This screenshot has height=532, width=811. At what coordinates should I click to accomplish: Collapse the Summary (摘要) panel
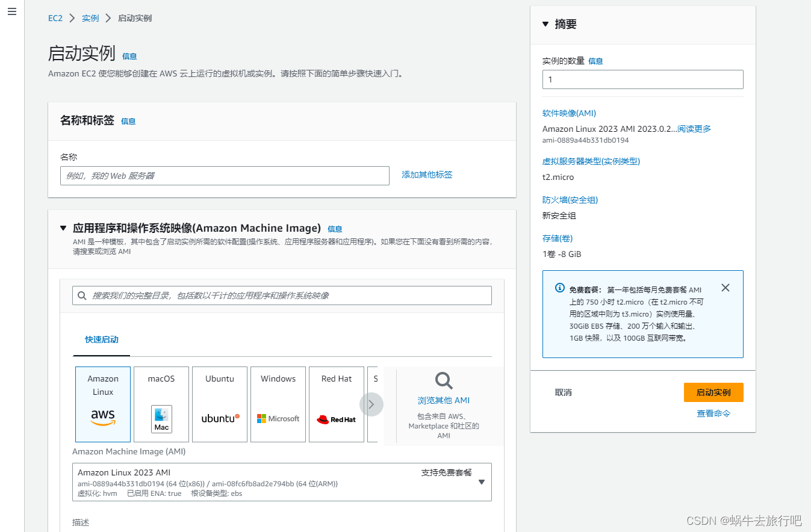pyautogui.click(x=545, y=24)
